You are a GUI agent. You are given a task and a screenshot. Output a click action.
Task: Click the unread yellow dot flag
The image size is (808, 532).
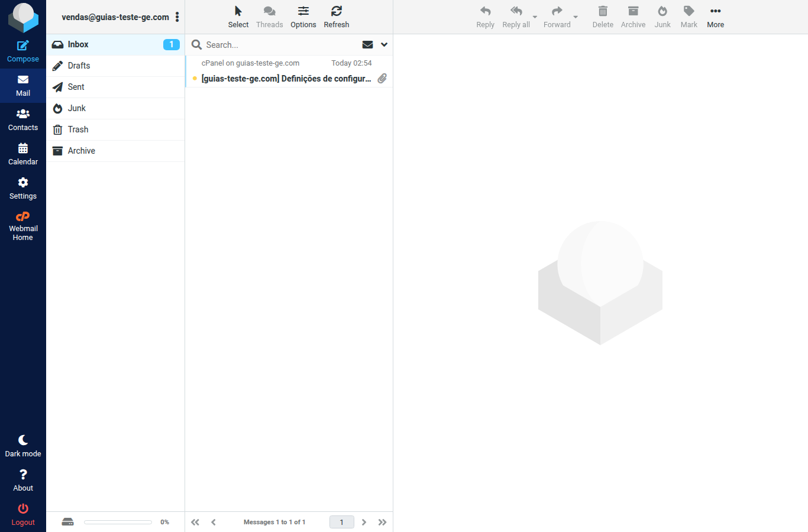[195, 78]
